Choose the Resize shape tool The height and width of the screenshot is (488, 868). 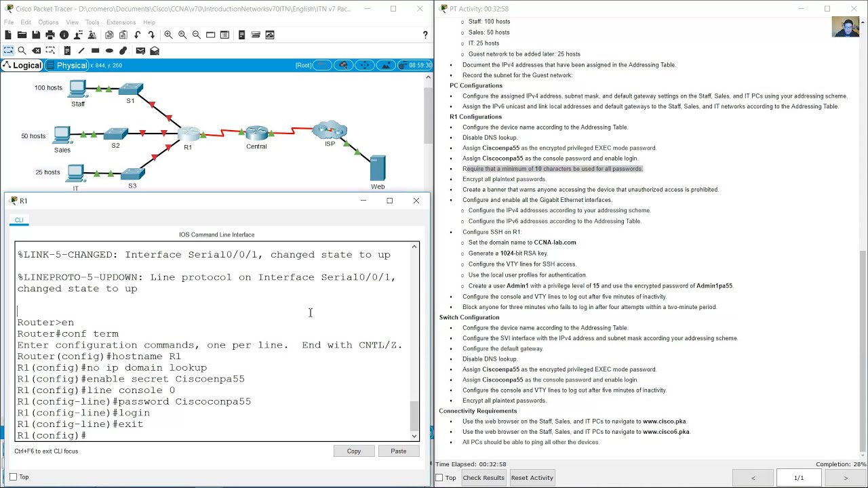50,50
